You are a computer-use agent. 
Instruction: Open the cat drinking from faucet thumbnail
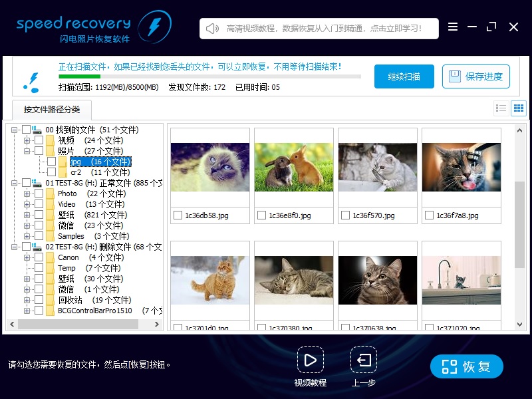pos(462,167)
